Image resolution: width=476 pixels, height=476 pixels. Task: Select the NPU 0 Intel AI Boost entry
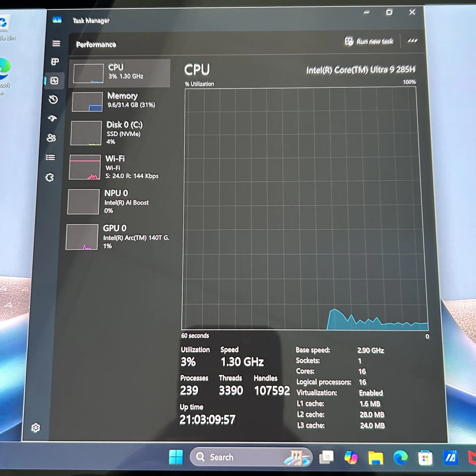117,202
